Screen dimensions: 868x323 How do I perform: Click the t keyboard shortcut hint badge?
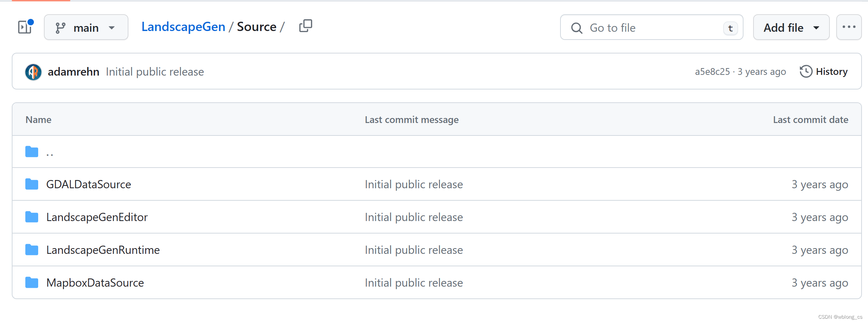(730, 28)
